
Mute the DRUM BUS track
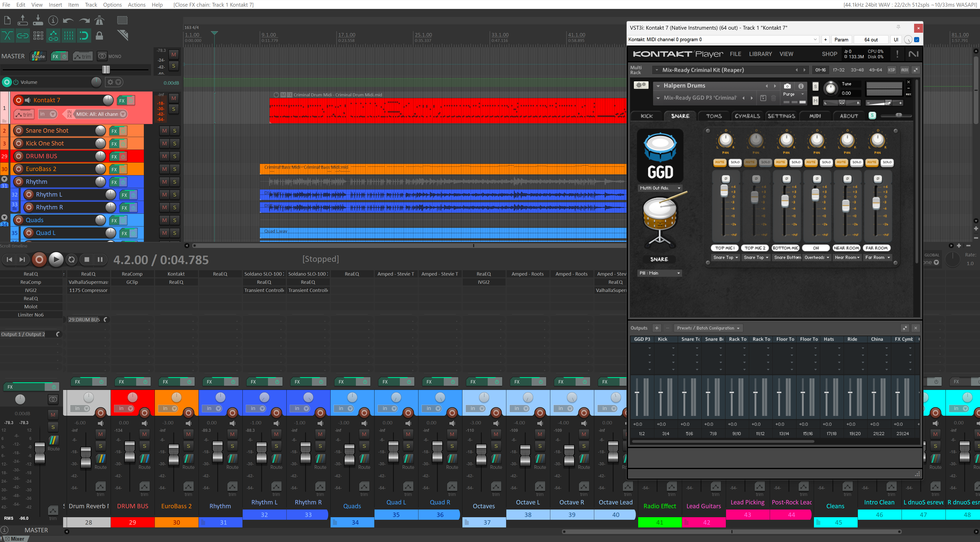point(164,156)
